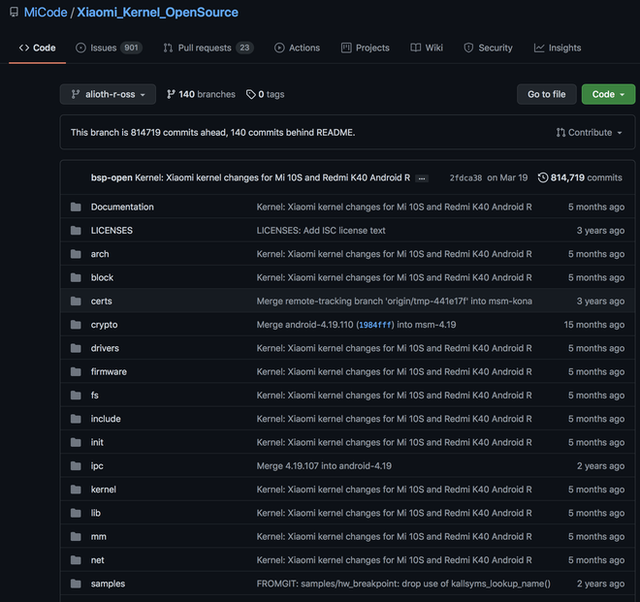
Task: Open the net folder name link
Action: coord(98,560)
